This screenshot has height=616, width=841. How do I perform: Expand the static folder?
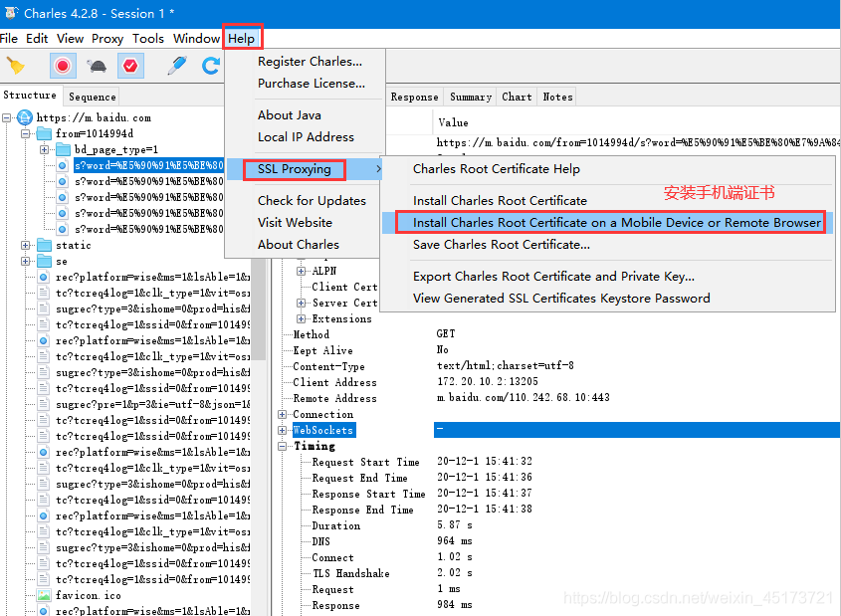25,245
